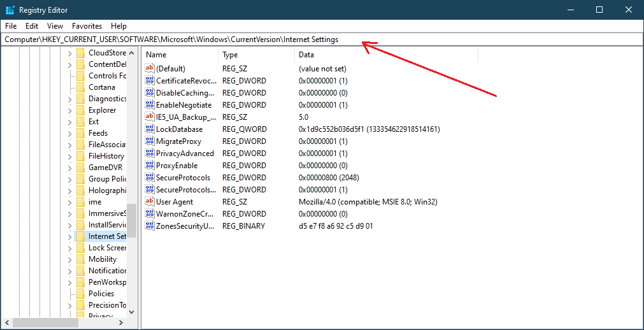Viewport: 644px width, 330px height.
Task: Open the Edit menu
Action: coord(32,26)
